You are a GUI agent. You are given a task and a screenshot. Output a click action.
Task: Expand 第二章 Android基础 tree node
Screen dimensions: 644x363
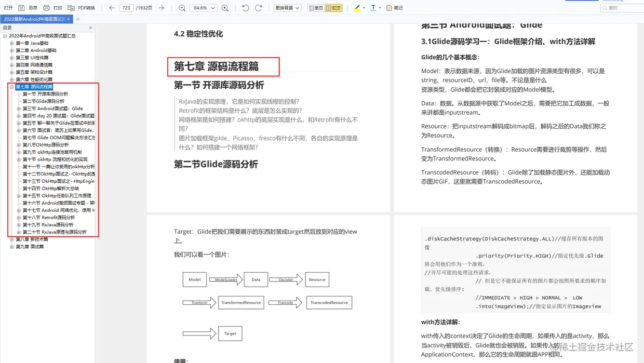pos(11,50)
